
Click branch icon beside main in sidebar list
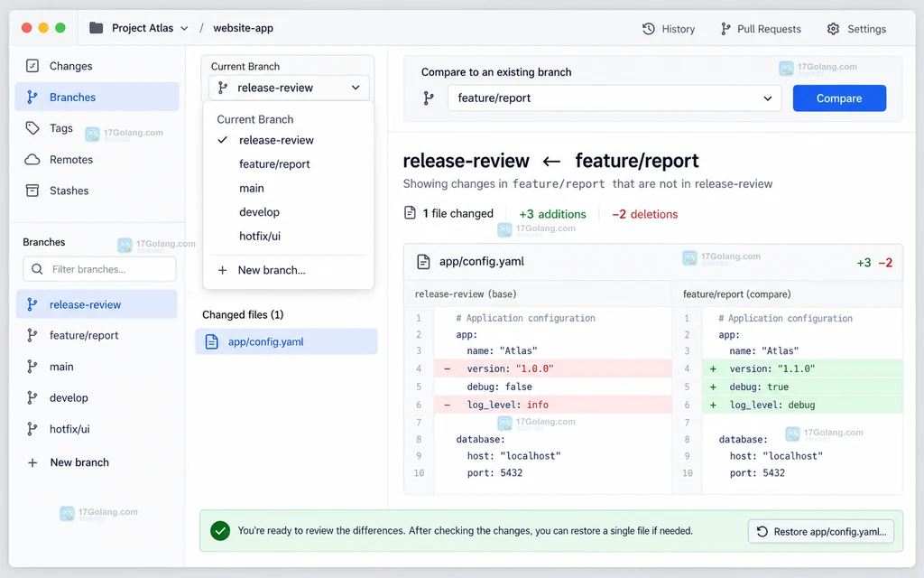tap(32, 367)
